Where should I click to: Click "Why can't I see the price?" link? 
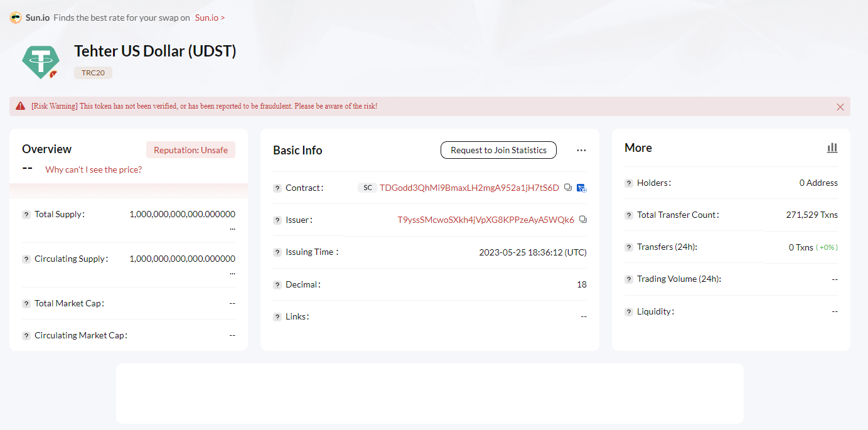point(94,169)
